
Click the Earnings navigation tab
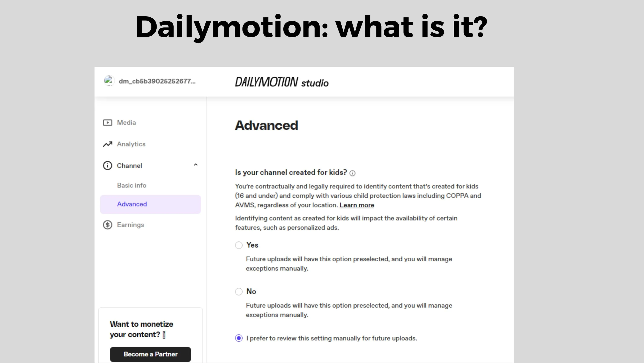click(x=130, y=224)
